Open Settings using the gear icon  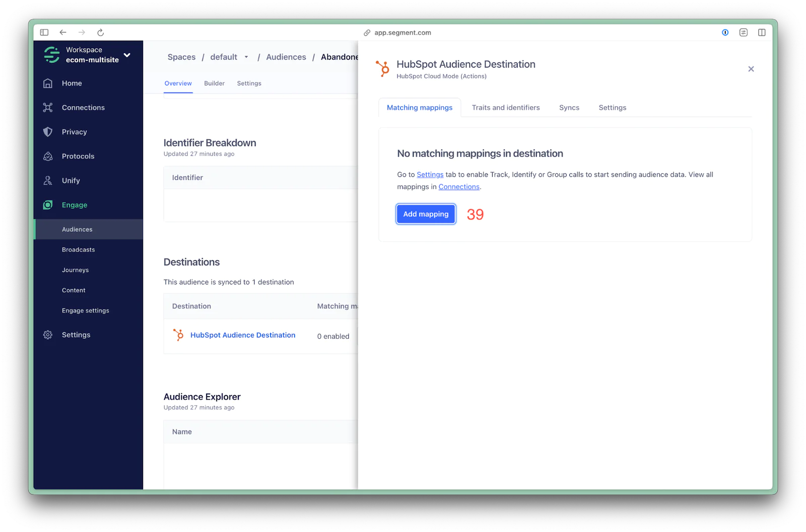[48, 335]
